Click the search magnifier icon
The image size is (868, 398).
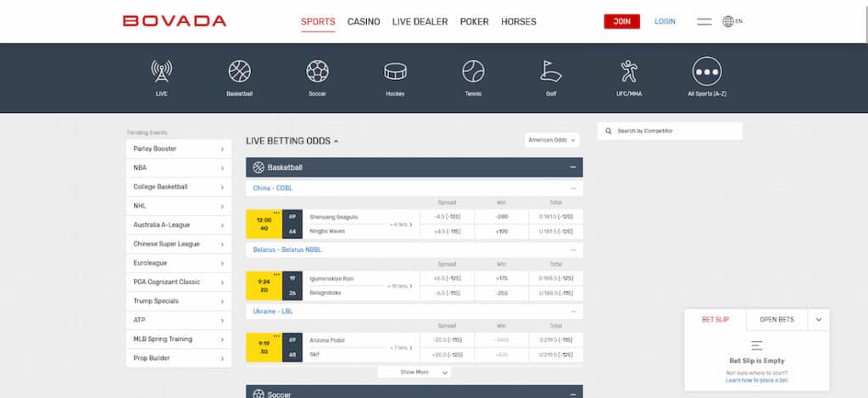tap(609, 132)
